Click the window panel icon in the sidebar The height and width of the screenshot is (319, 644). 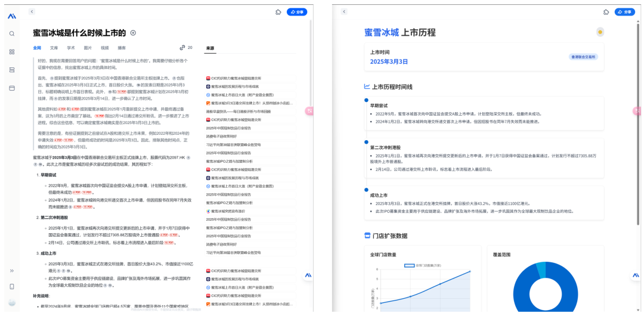[x=12, y=88]
